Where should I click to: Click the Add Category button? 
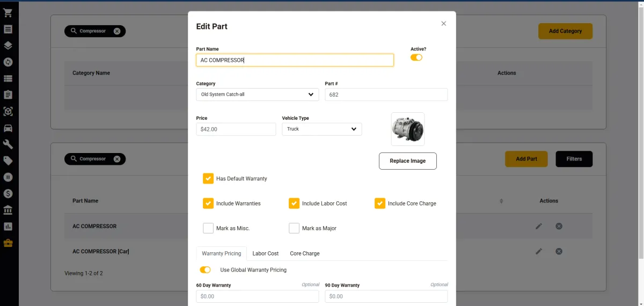tap(565, 31)
